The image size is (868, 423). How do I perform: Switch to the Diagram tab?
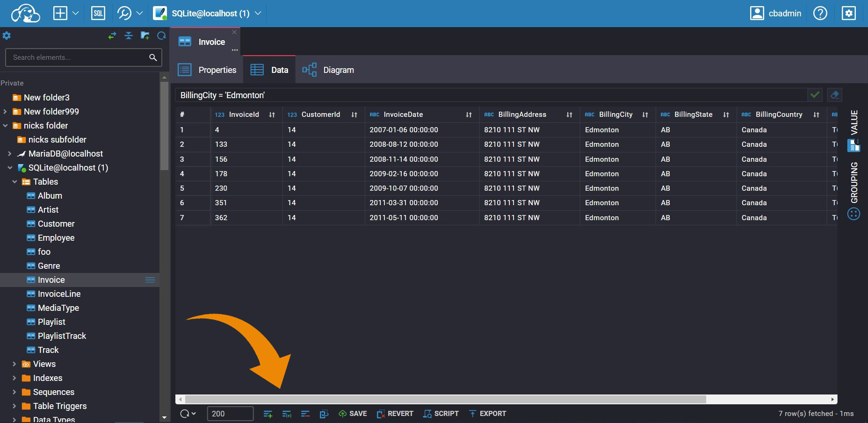(x=338, y=70)
